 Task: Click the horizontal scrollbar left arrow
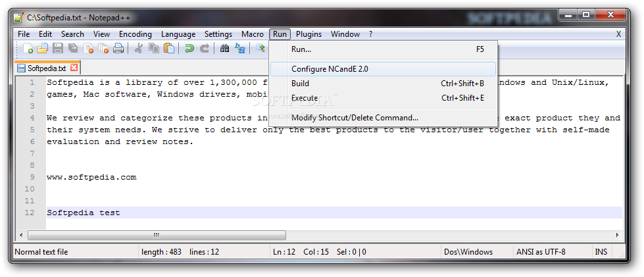pyautogui.click(x=21, y=235)
